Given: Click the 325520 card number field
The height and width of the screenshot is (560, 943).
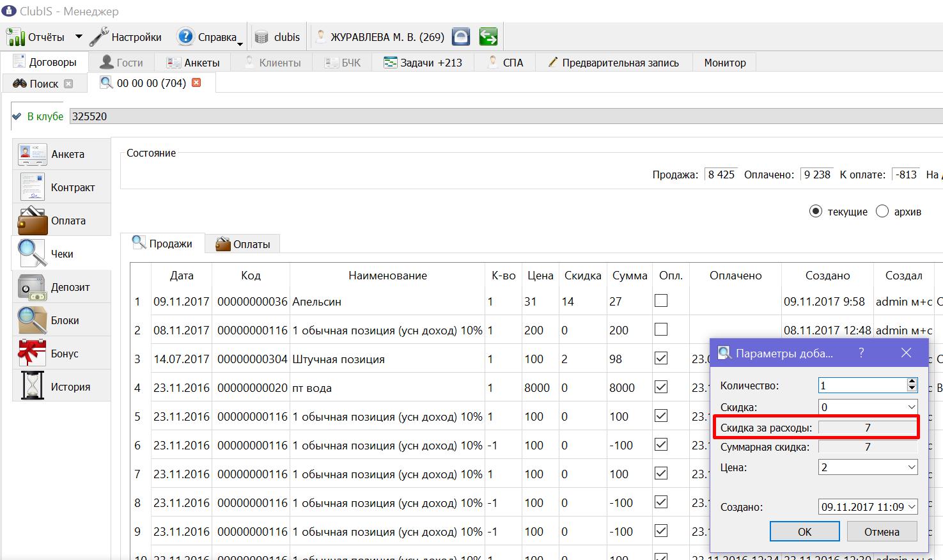Looking at the screenshot, I should (x=506, y=116).
